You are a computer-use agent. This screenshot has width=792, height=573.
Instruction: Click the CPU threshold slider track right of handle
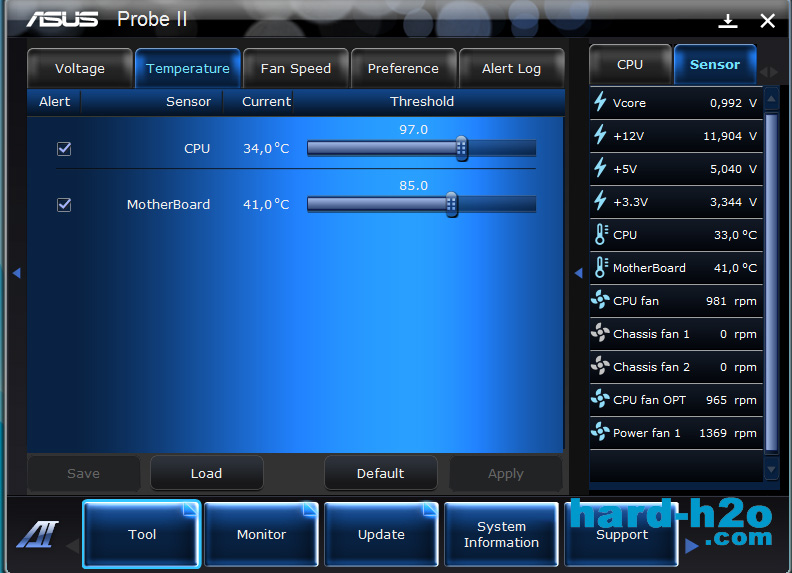pos(502,148)
